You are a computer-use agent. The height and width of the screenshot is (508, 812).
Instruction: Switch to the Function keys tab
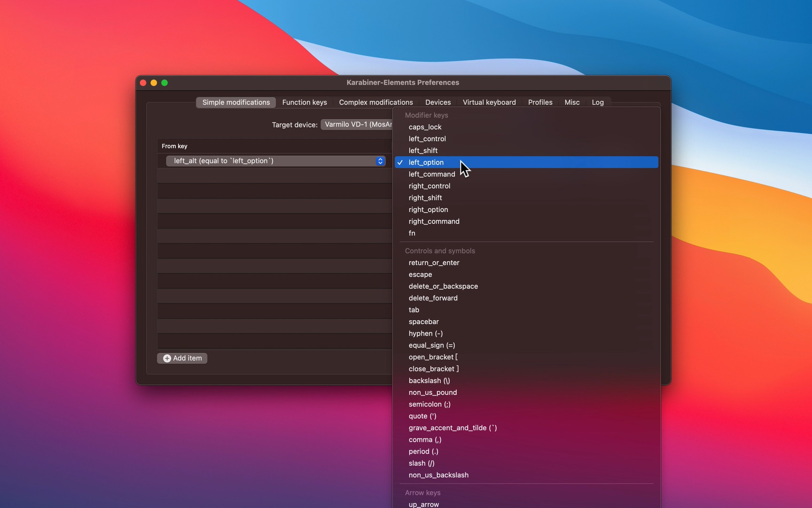click(304, 102)
